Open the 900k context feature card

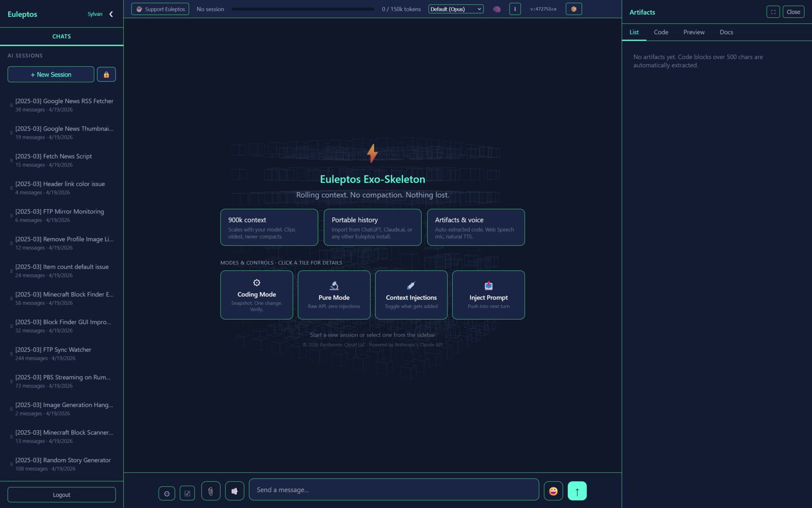coord(269,228)
